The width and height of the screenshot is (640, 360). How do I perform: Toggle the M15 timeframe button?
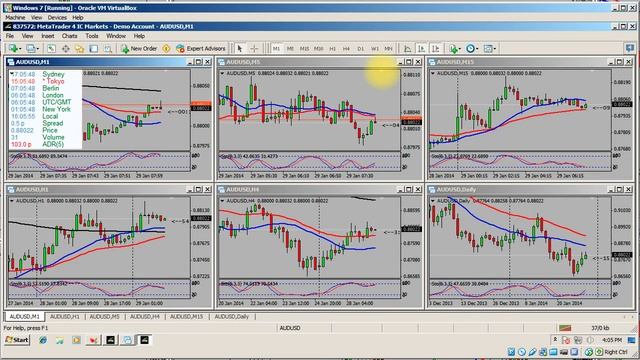click(x=304, y=49)
